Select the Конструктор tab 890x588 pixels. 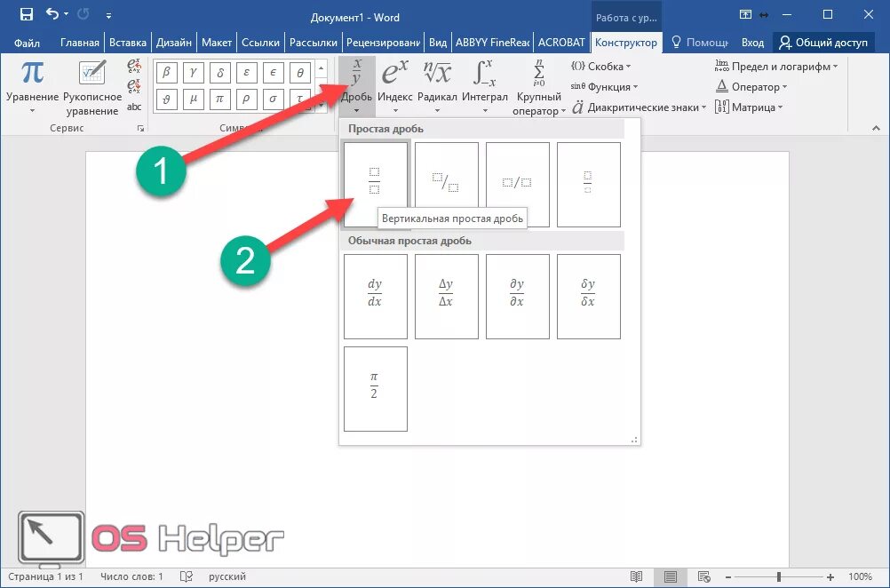tap(625, 43)
